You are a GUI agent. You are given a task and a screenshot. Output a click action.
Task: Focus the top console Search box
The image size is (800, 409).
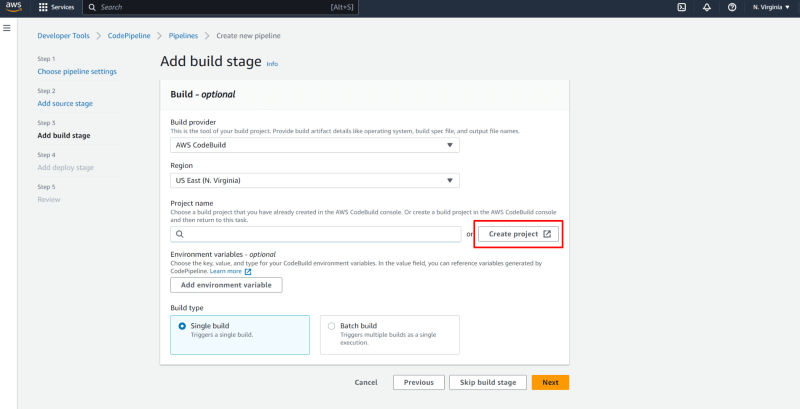click(x=220, y=8)
